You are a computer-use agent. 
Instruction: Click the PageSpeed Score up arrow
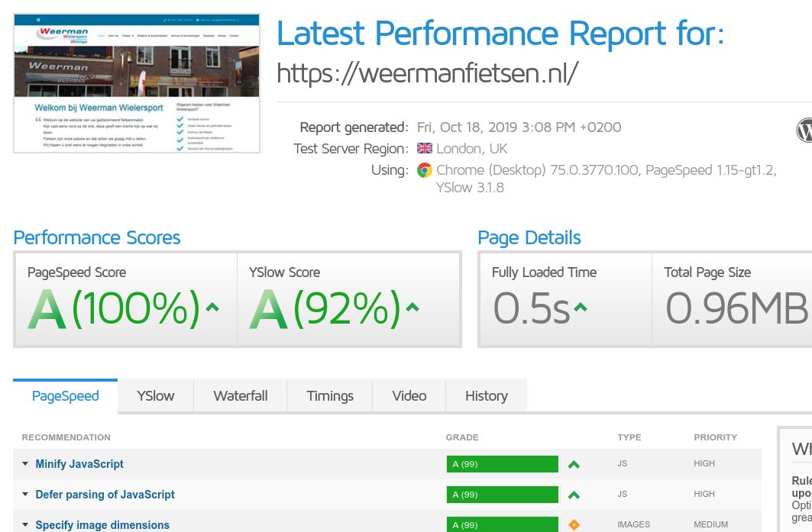click(x=212, y=308)
